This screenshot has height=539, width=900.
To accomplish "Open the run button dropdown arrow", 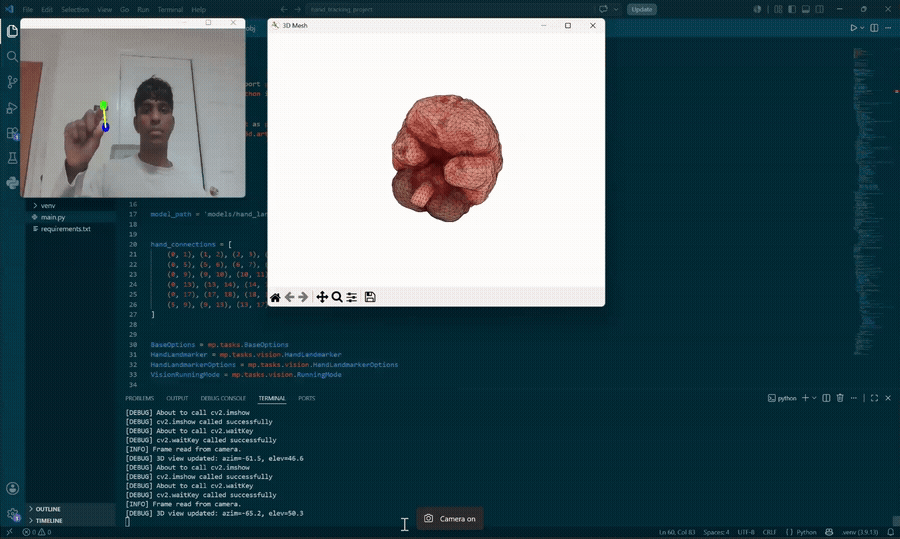I will point(862,28).
